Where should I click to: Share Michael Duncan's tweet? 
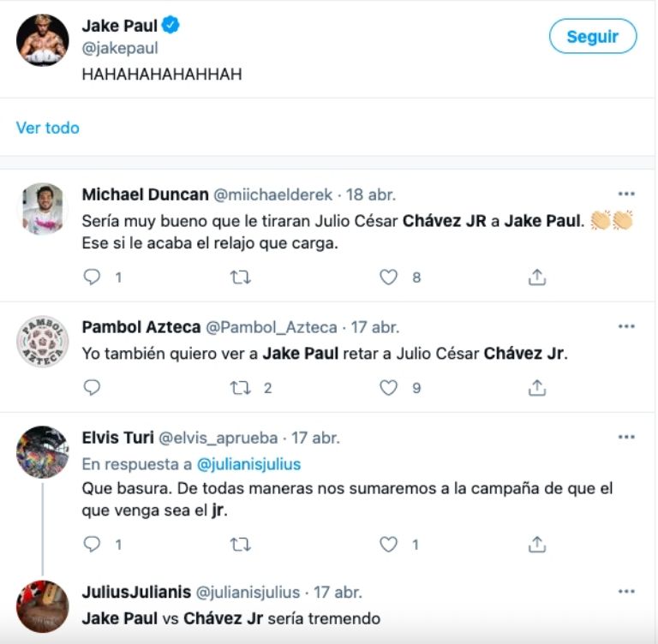[x=537, y=277]
